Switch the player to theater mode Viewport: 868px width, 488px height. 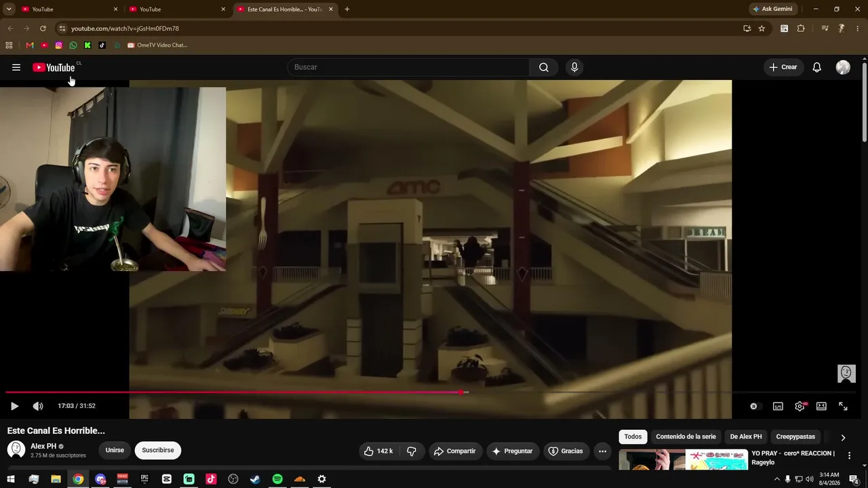(821, 406)
